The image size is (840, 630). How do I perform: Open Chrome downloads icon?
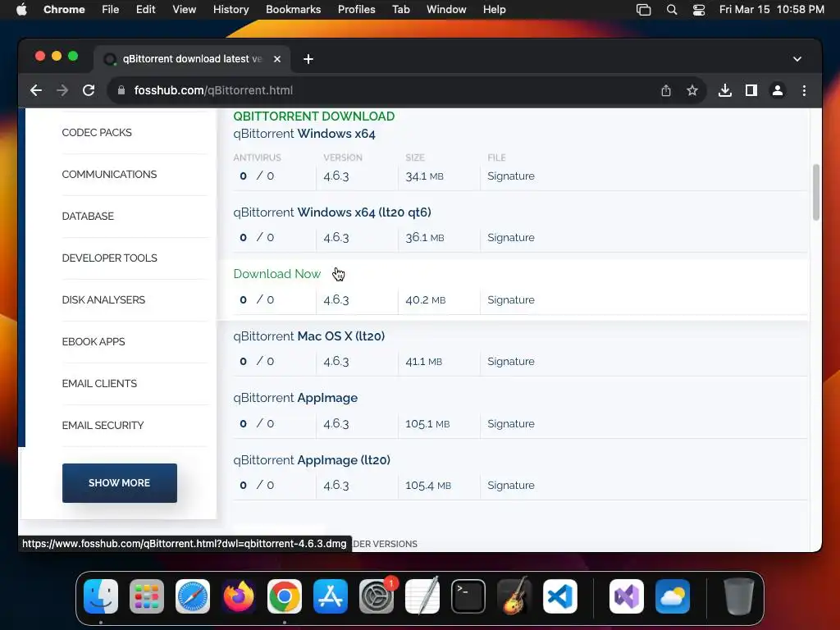(x=725, y=90)
